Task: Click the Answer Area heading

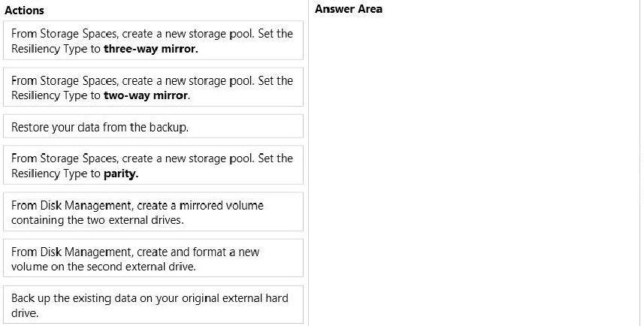Action: pos(349,9)
